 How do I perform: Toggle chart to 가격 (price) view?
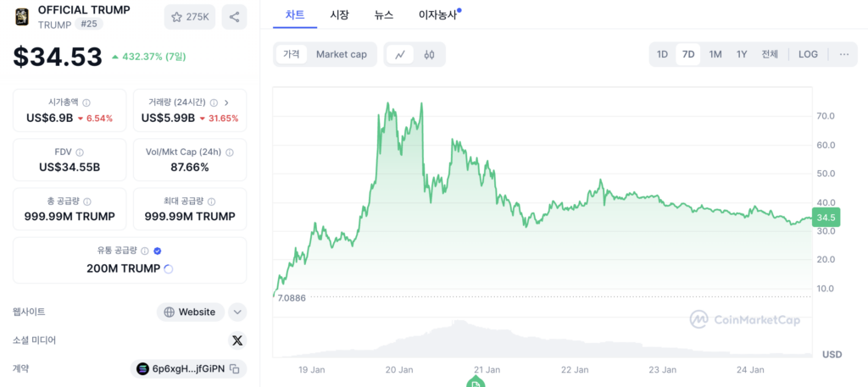pos(292,54)
